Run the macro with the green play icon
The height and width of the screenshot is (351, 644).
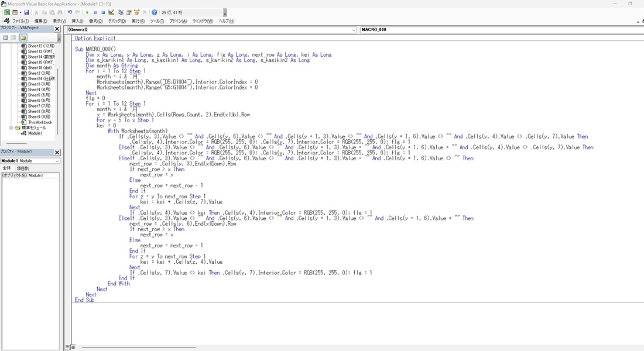[87, 12]
